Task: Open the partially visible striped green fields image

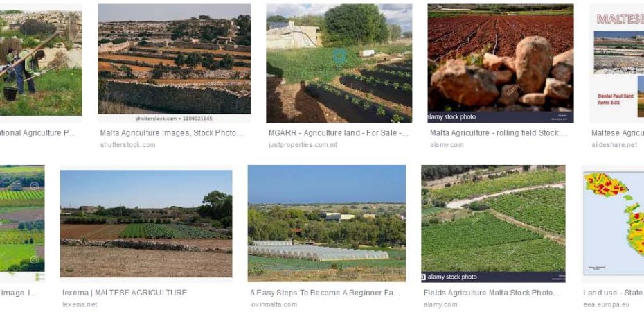Action: click(22, 223)
